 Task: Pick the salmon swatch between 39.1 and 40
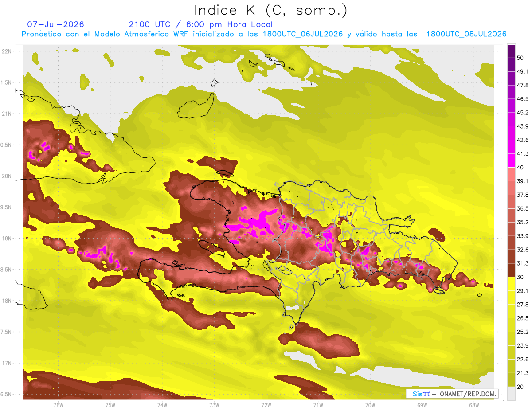coord(511,174)
